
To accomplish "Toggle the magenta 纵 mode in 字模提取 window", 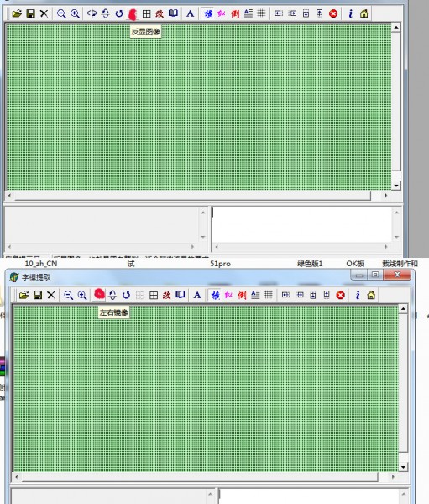I will [228, 295].
